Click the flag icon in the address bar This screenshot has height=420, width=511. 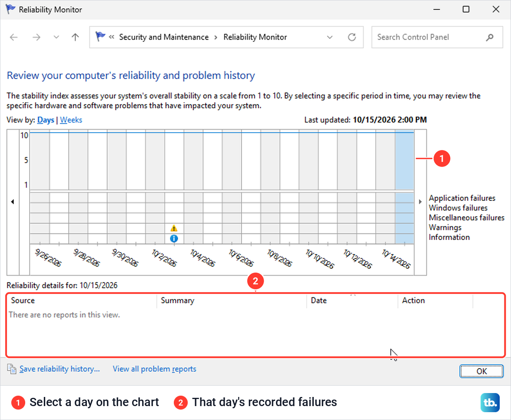pos(100,37)
